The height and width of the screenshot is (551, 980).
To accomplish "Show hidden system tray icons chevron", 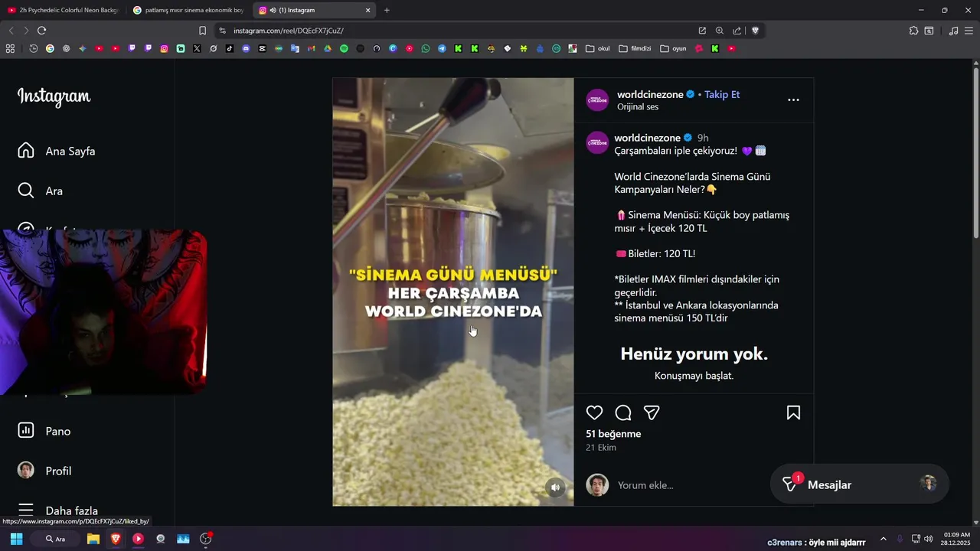I will click(883, 539).
